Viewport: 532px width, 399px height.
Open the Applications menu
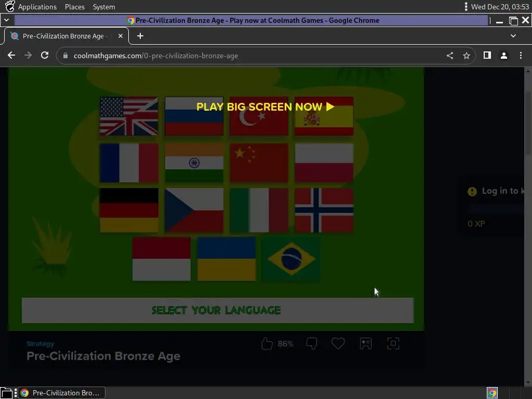37,7
